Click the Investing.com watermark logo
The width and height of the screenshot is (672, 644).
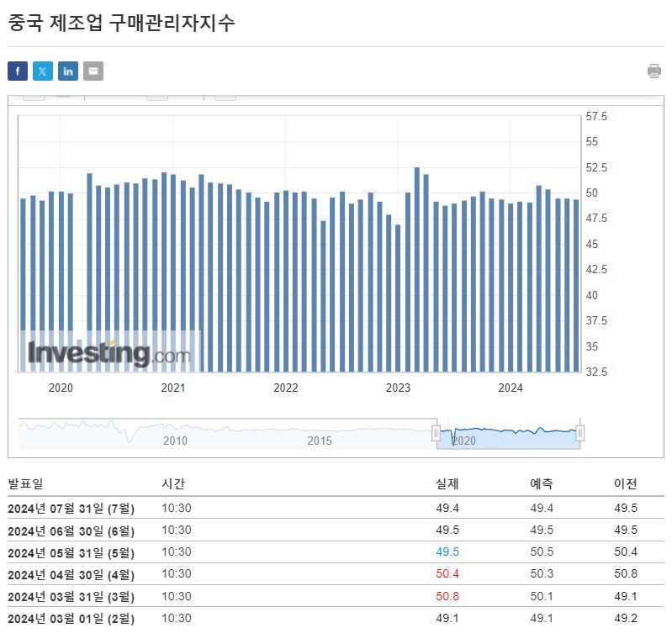pos(109,353)
